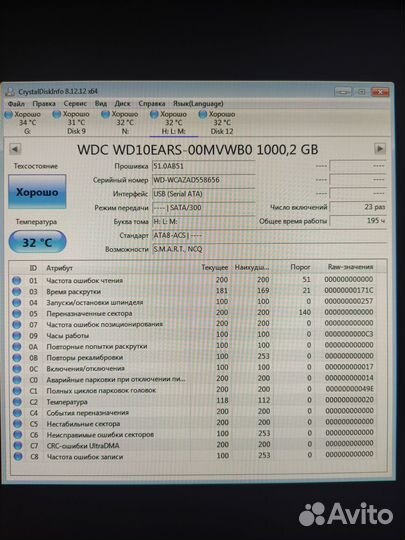Select row Повторные попытки раскрутки
Screen dimensions: 405x540
coord(193,346)
